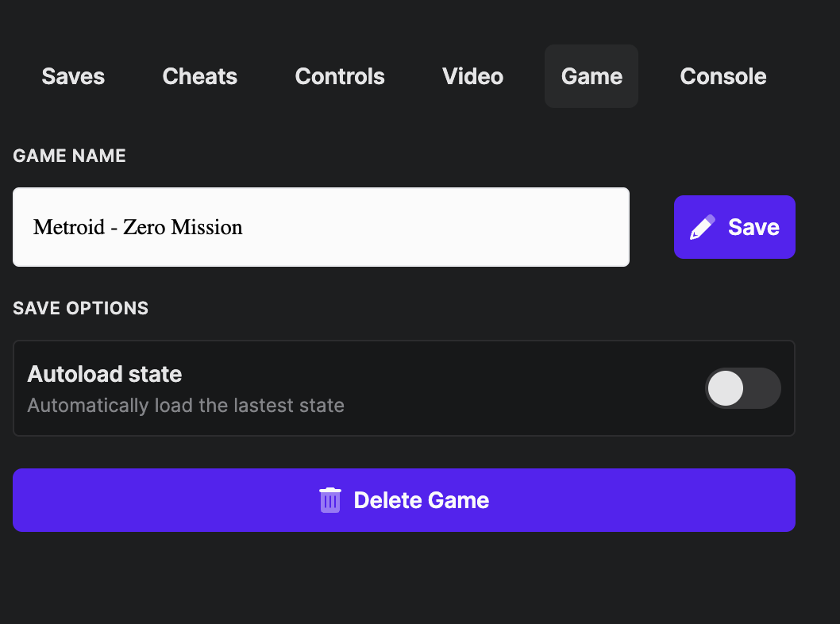Viewport: 840px width, 624px height.
Task: Toggle the Autoload state switch
Action: point(742,388)
